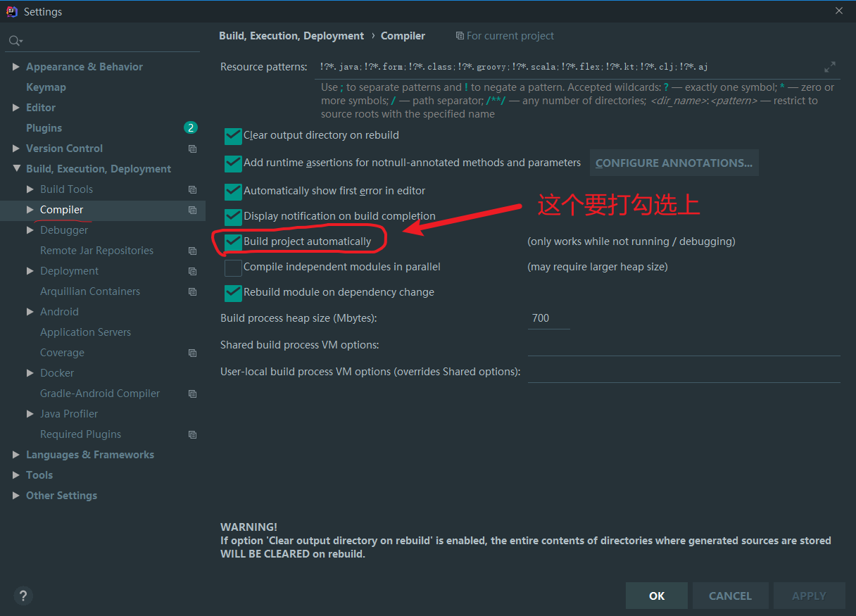
Task: Expand Appearance & Behavior section
Action: click(16, 67)
